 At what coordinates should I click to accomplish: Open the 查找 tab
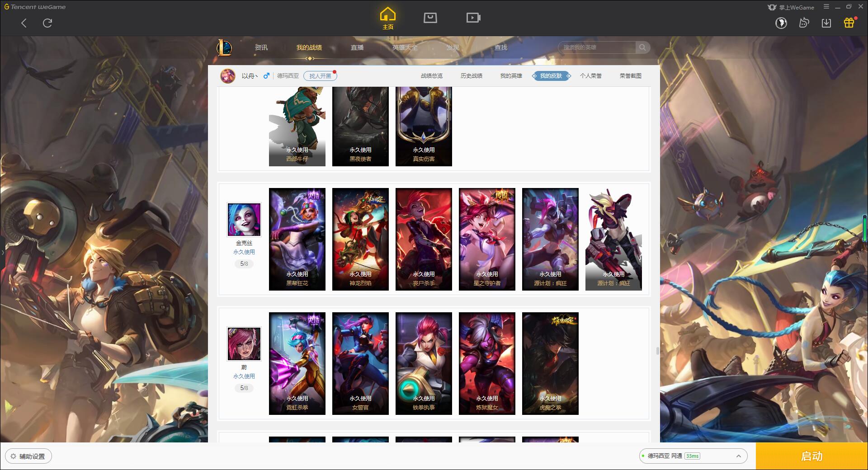click(x=500, y=47)
